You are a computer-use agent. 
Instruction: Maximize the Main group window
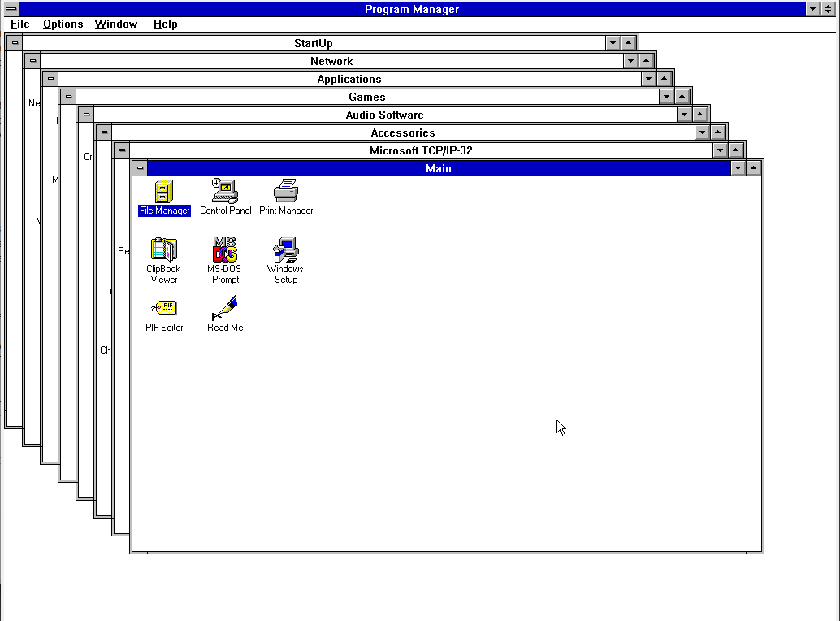[x=754, y=168]
